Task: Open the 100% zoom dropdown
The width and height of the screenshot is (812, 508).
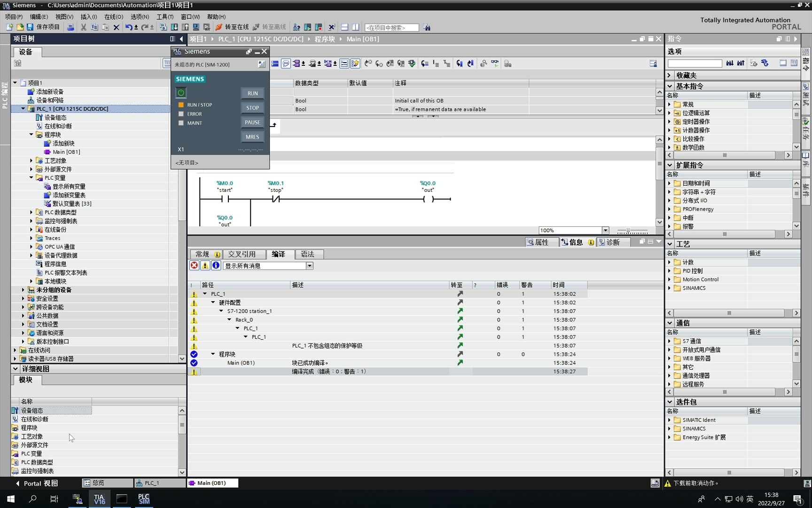Action: pos(605,230)
